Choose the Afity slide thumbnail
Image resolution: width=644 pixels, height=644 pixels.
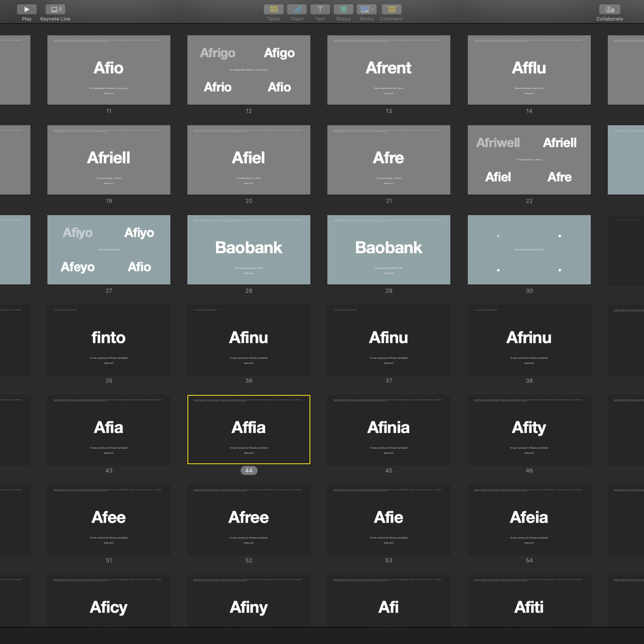point(529,430)
